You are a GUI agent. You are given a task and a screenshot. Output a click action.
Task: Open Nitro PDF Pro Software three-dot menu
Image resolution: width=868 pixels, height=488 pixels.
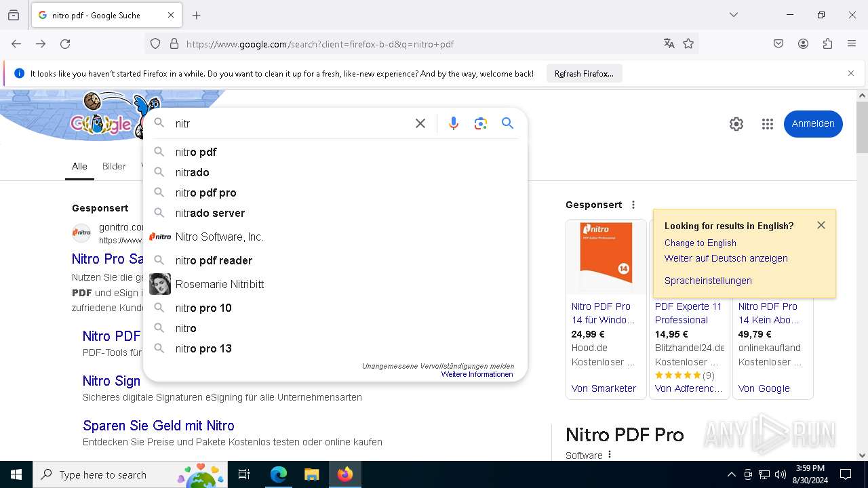(610, 455)
